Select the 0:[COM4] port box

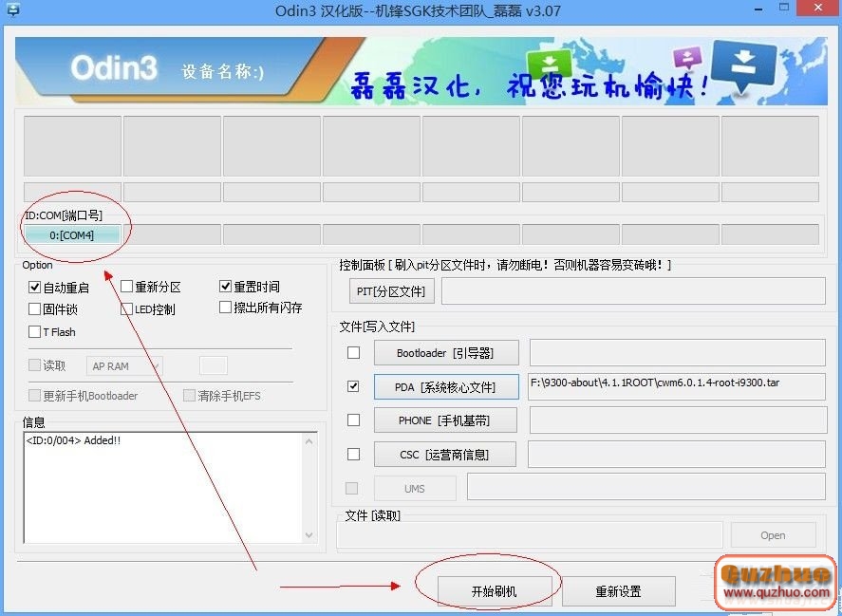72,235
